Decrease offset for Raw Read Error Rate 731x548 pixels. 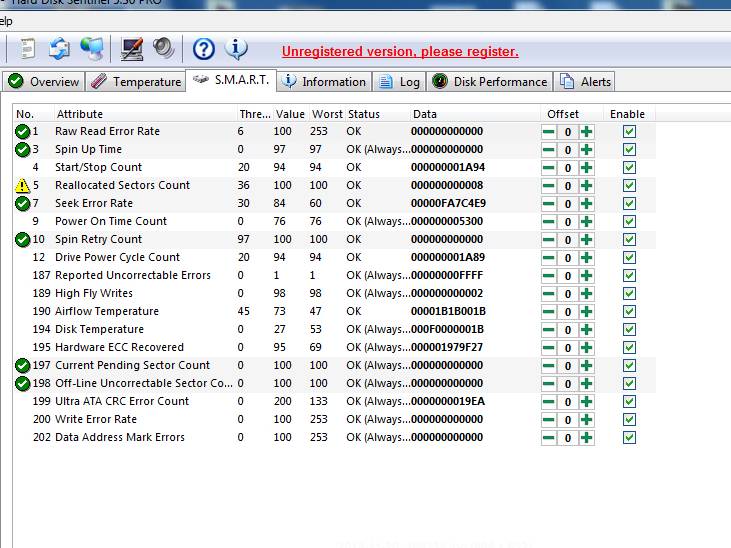click(549, 132)
